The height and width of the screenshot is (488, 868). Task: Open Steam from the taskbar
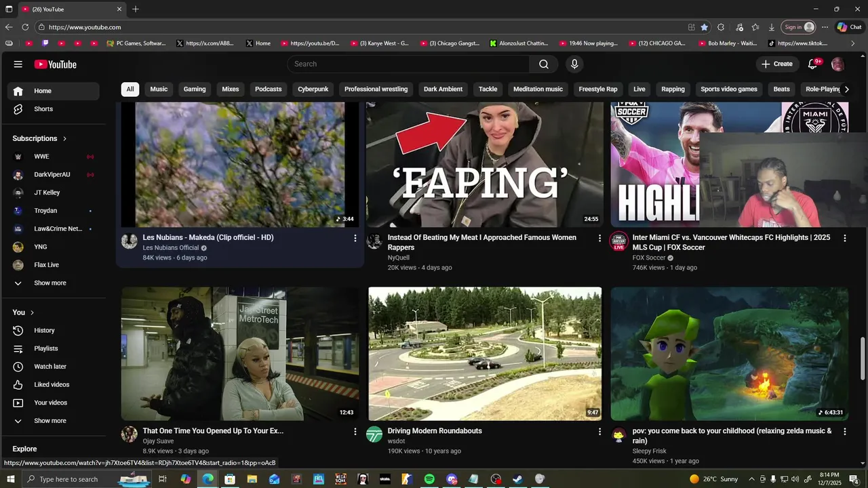[517, 479]
